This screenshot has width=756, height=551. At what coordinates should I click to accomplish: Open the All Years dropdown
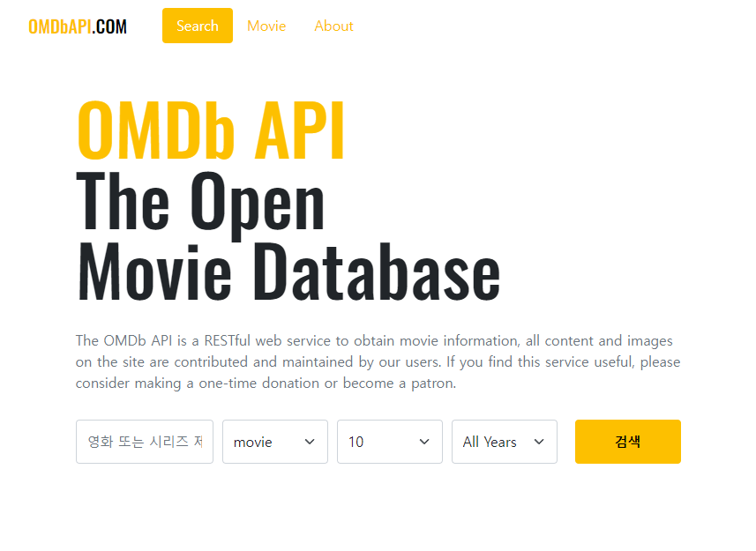[505, 442]
